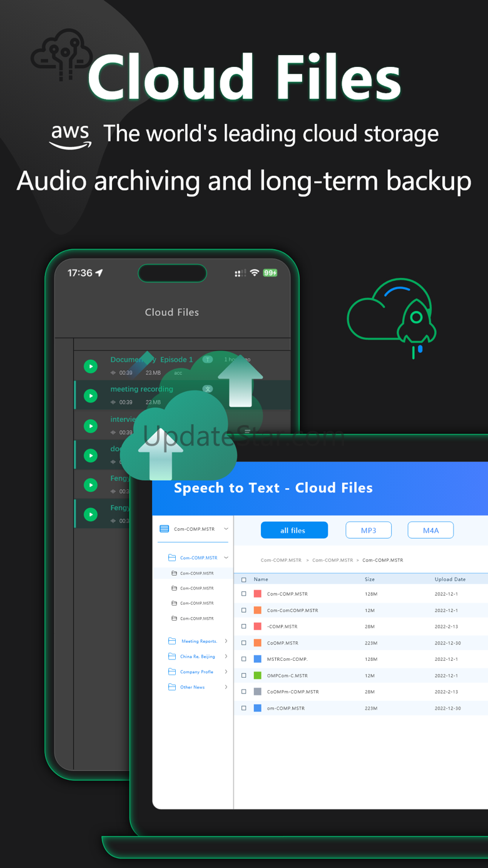Image resolution: width=488 pixels, height=868 pixels.
Task: Click the blue file icon of om-COMP.MSTR
Action: [258, 708]
